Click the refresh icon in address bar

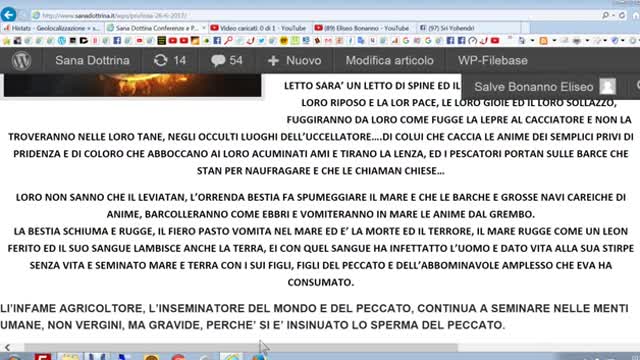point(622,15)
